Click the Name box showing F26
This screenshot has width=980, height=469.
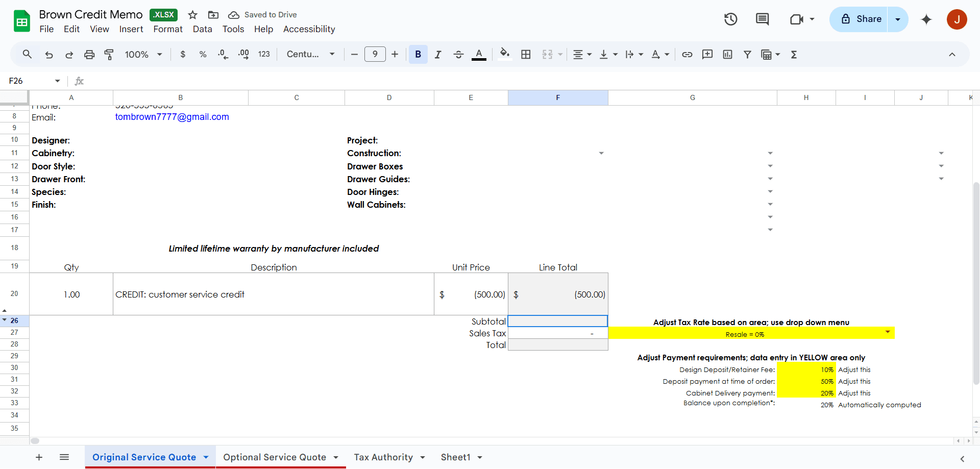click(x=30, y=81)
